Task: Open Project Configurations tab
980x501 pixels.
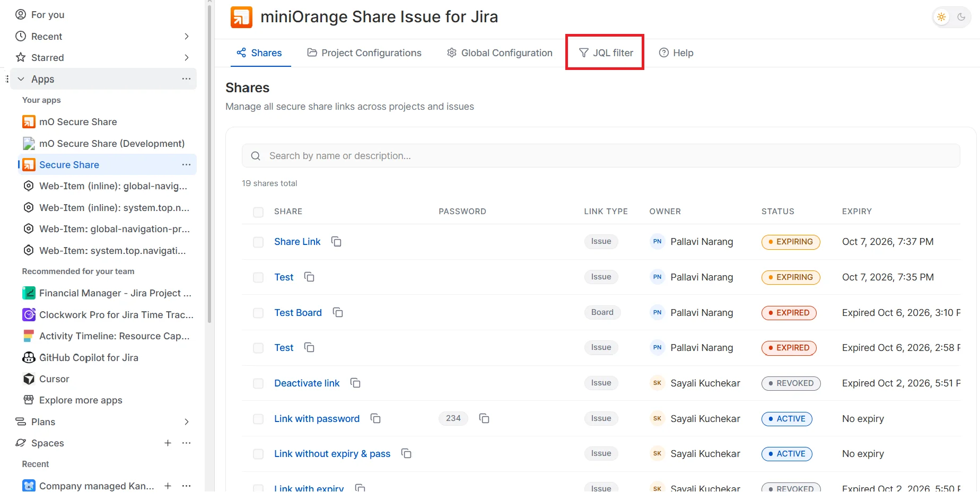Action: click(364, 53)
